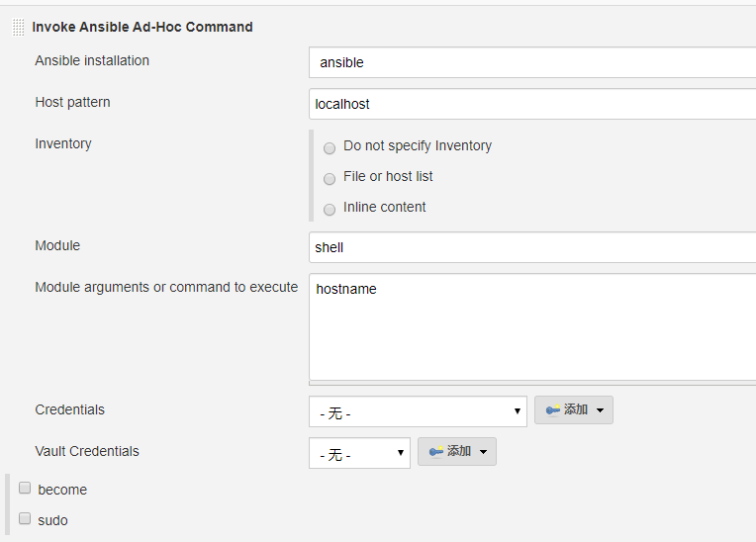Viewport: 756px width, 542px height.
Task: Click the arrow on the Vault Credentials 添加 button
Action: [483, 452]
